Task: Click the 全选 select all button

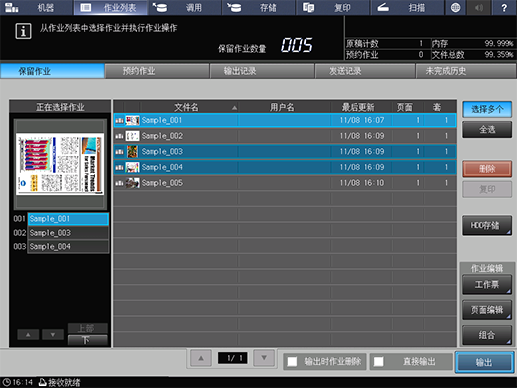Action: tap(487, 129)
